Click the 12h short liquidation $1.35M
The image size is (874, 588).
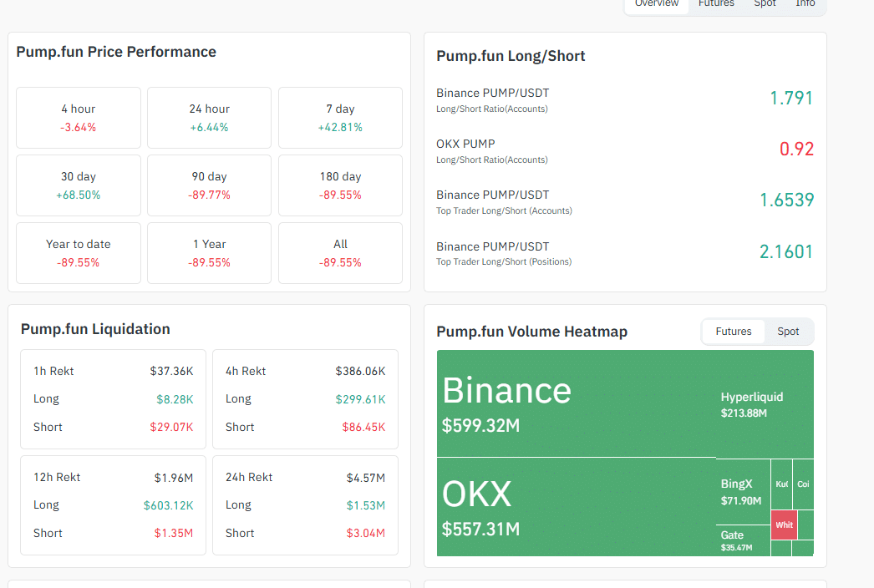(x=173, y=534)
